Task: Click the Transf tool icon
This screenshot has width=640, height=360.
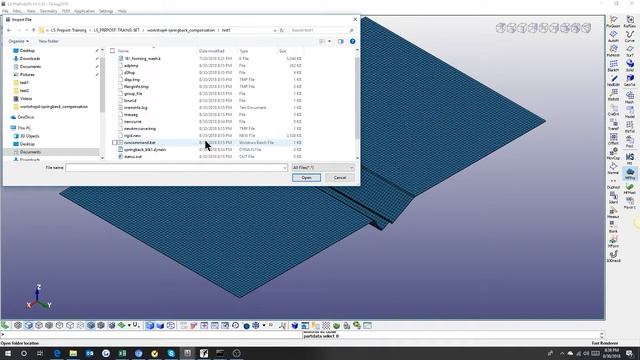Action: point(613,124)
